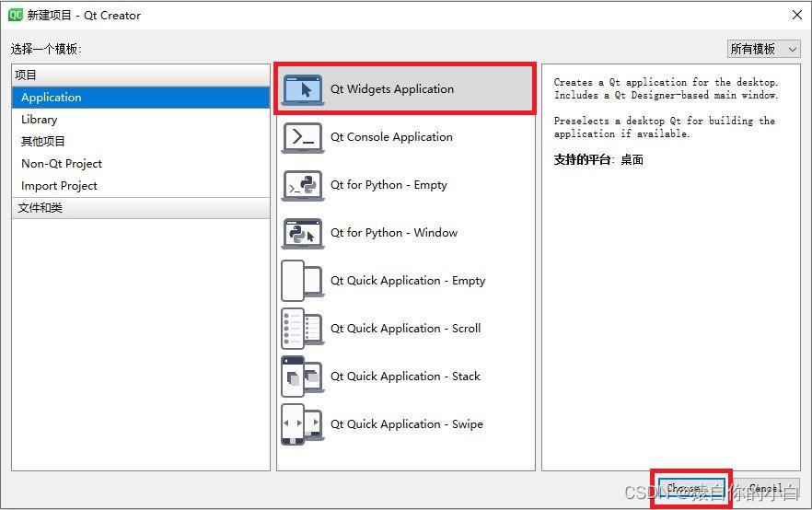Click the Qt Widgets Application label text
This screenshot has width=812, height=510.
(392, 89)
